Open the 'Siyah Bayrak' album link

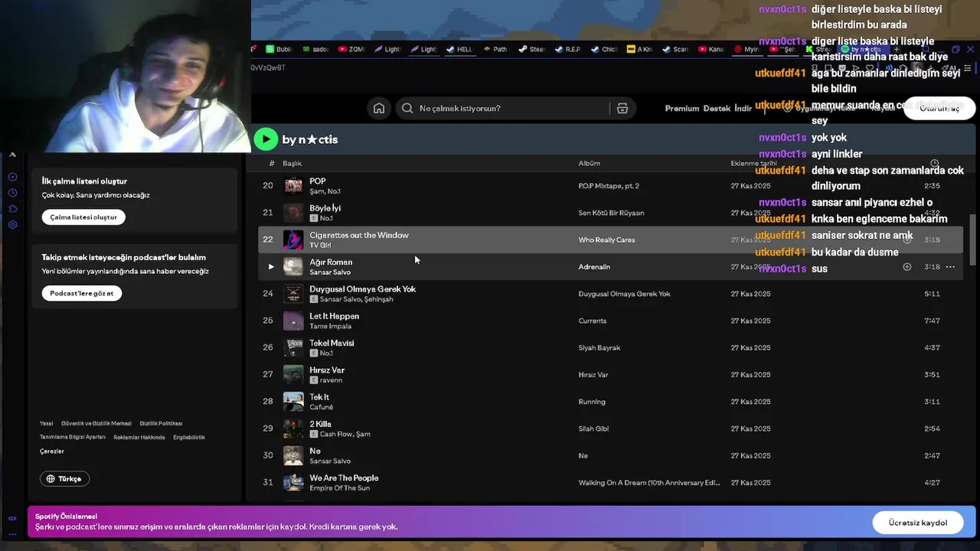(599, 348)
